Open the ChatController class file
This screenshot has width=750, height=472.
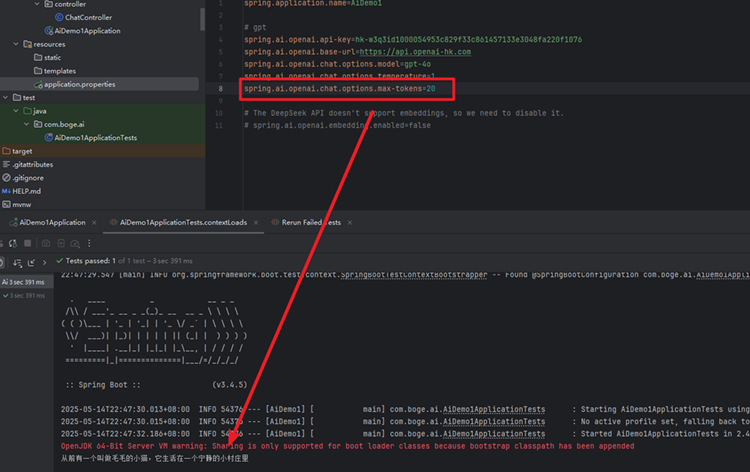coord(88,17)
